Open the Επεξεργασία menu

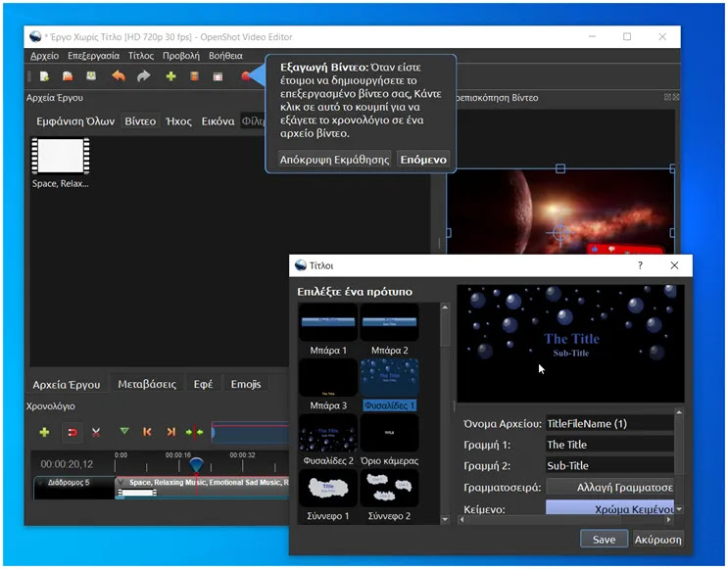coord(93,56)
